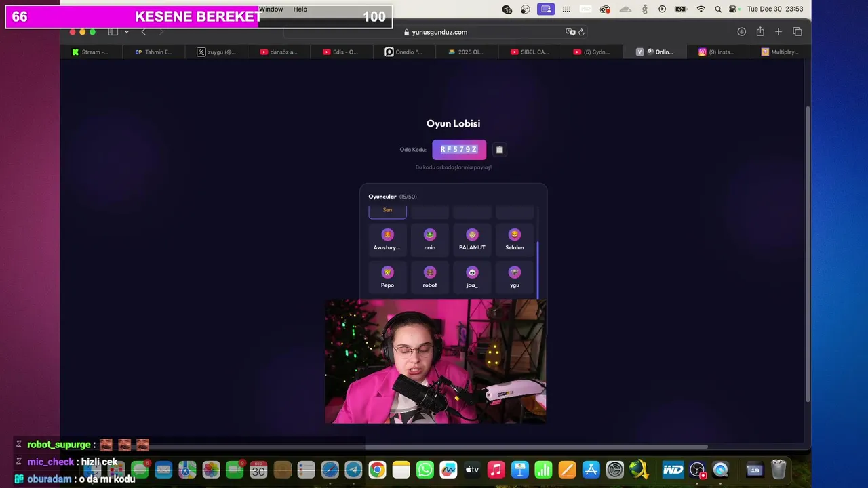Screen dimensions: 868x488
Task: Open Freeform from the Dock
Action: (x=448, y=470)
